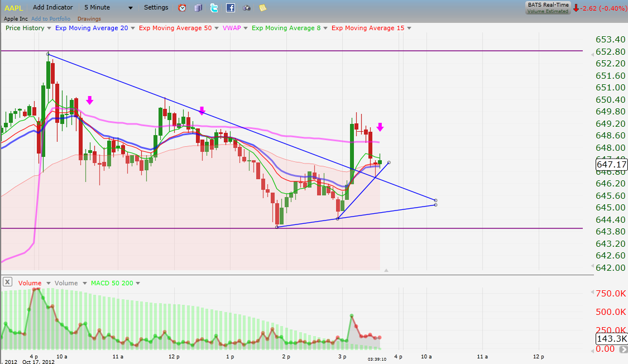Take chart snapshot with camera icon

click(x=247, y=8)
